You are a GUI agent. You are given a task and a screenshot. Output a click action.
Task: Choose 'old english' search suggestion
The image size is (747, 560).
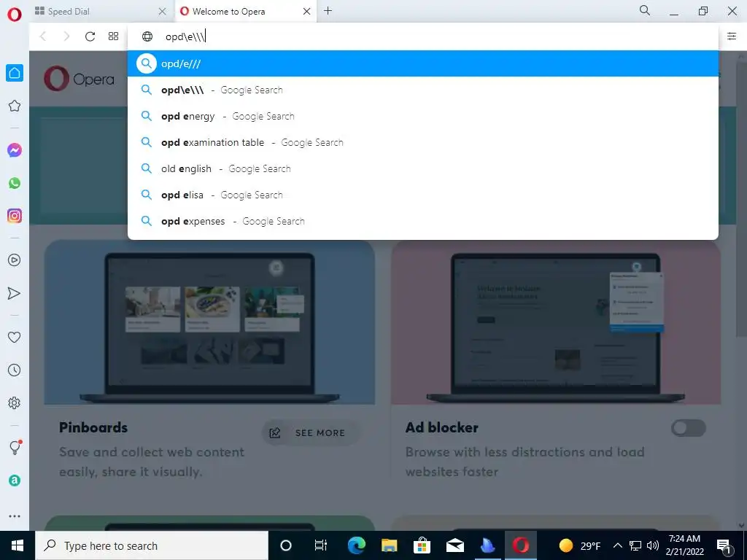coord(423,168)
